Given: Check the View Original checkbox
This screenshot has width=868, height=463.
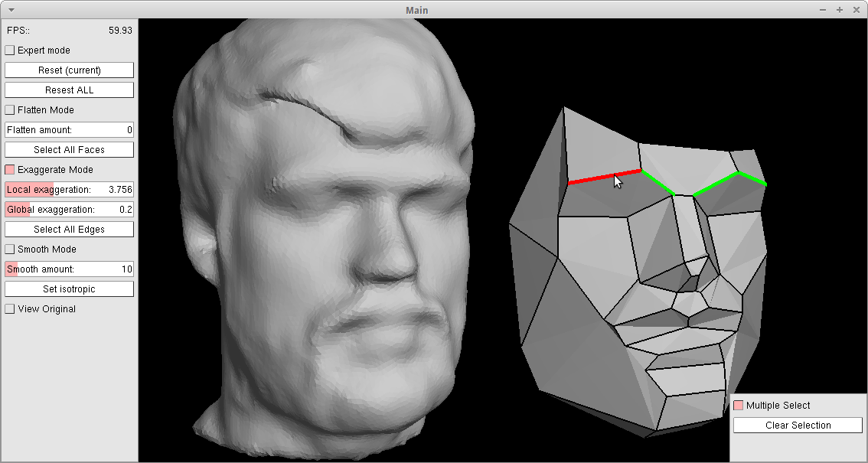Looking at the screenshot, I should coord(10,309).
